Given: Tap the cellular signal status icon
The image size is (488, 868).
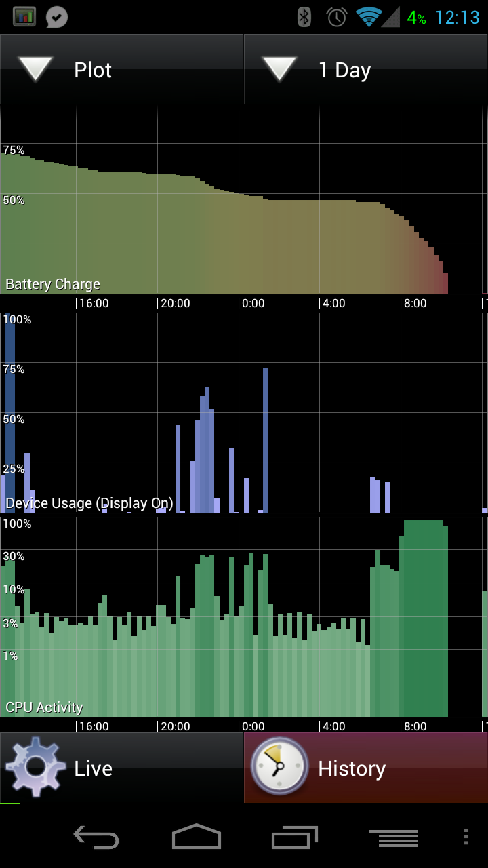Looking at the screenshot, I should click(x=391, y=17).
